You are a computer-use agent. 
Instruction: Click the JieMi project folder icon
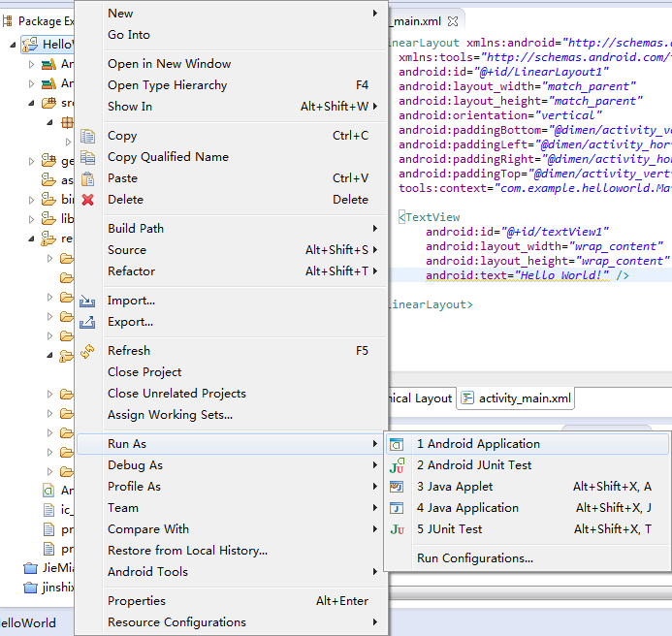[x=30, y=568]
